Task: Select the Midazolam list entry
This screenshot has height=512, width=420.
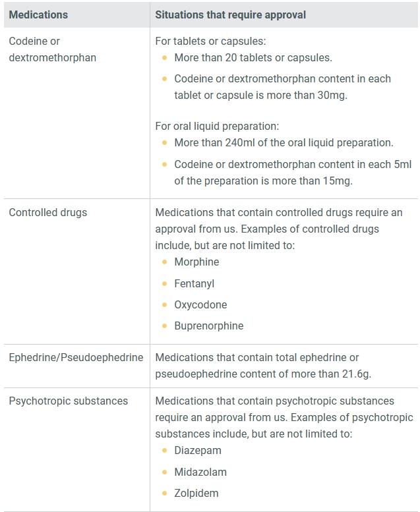Action: (200, 472)
